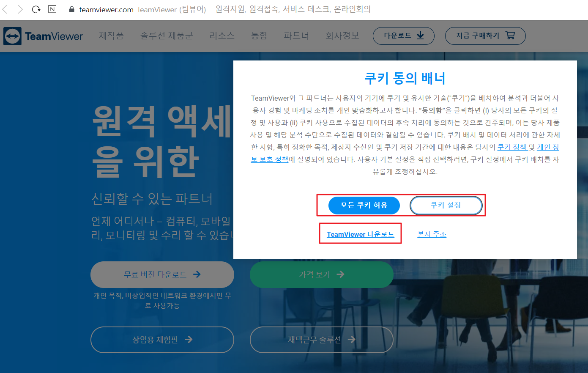
Task: Click the padlock site security icon
Action: (71, 9)
